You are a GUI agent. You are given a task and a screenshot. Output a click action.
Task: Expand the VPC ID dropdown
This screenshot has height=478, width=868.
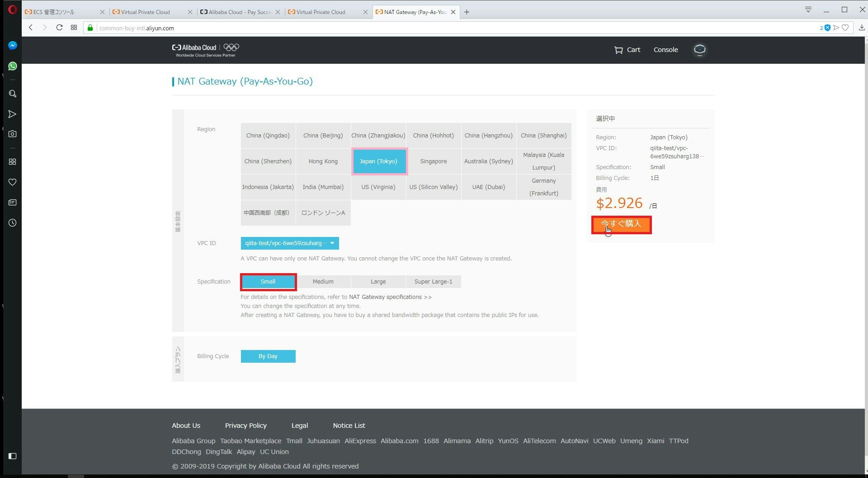pos(290,243)
